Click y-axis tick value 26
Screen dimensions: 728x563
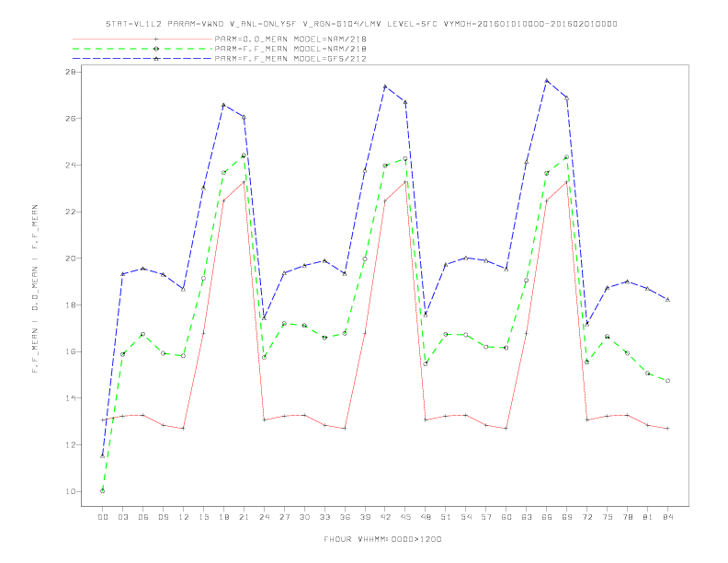coord(71,119)
